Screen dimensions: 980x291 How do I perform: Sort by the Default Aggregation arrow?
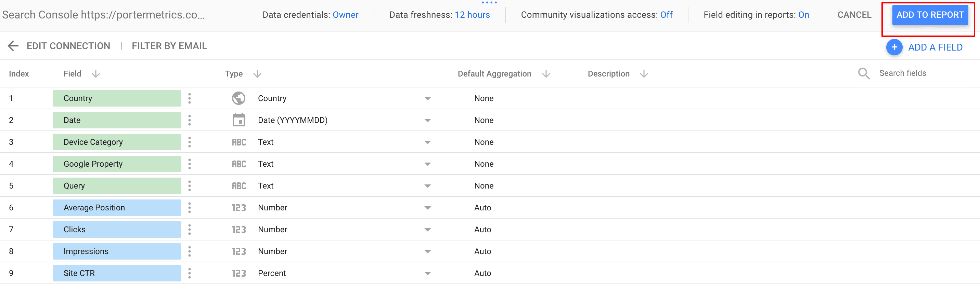[546, 74]
